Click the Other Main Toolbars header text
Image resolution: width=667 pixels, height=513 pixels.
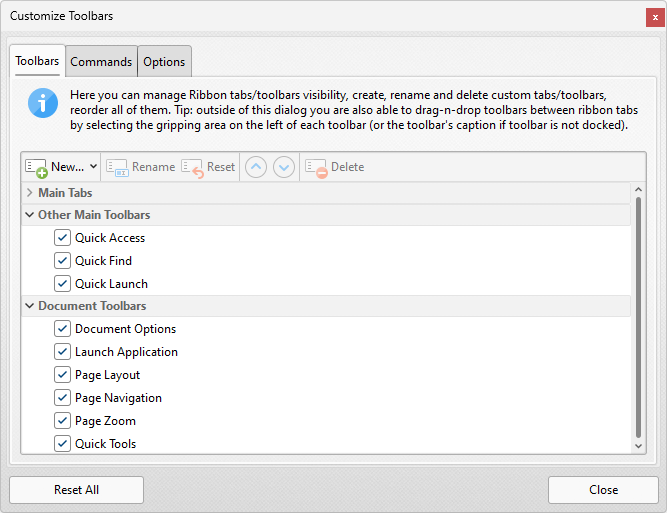(x=94, y=215)
